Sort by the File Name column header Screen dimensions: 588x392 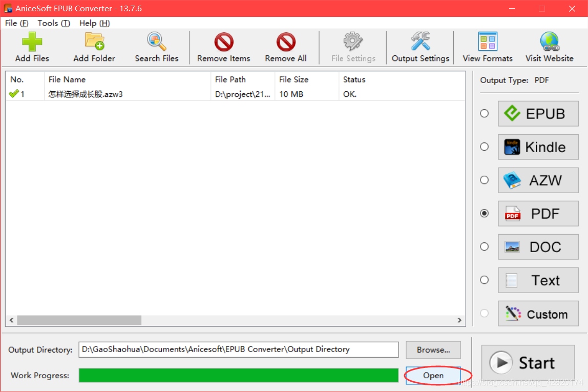(128, 79)
